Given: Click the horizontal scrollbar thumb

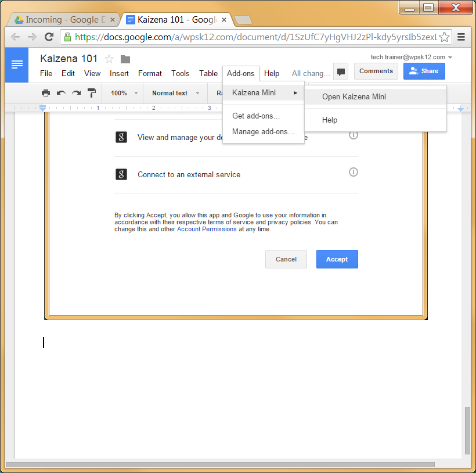Looking at the screenshot, I should (x=220, y=465).
